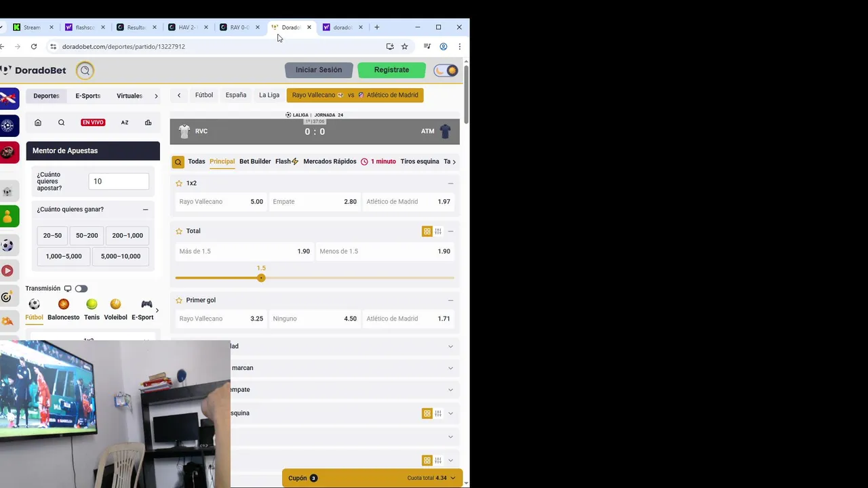Toggle the dark mode theme switch
The height and width of the screenshot is (488, 868).
pos(446,70)
